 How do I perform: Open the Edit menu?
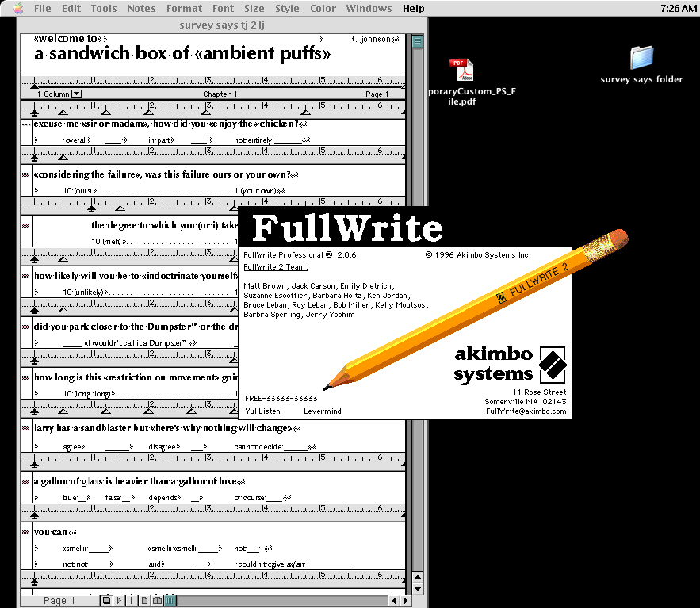(71, 8)
